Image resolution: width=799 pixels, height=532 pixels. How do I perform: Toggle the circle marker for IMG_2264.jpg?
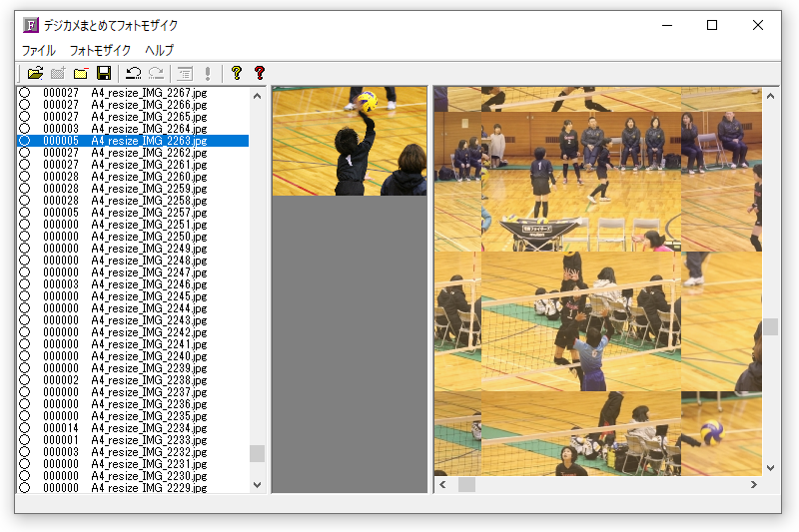click(24, 129)
